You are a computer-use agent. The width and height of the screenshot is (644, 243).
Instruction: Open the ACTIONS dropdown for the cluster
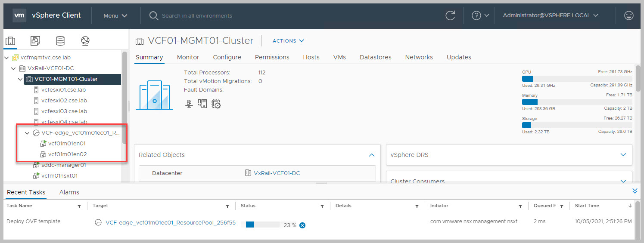[288, 41]
